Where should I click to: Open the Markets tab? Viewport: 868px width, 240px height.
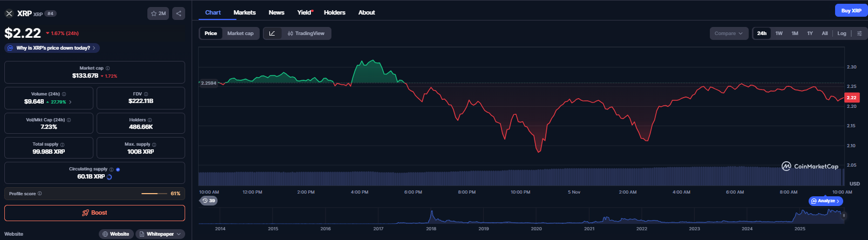[245, 12]
